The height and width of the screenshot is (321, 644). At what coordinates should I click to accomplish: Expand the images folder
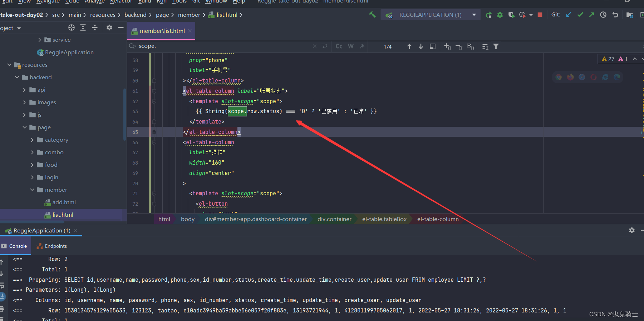tap(24, 102)
